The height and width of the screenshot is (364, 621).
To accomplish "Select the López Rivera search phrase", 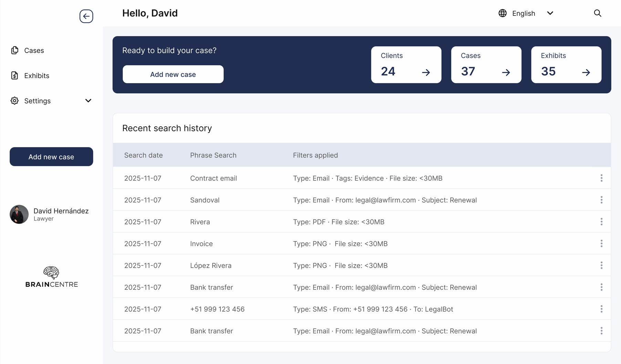I will click(x=211, y=266).
